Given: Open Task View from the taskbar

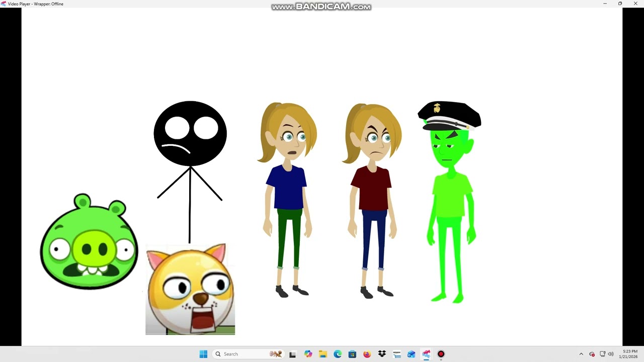Looking at the screenshot, I should coord(292,354).
